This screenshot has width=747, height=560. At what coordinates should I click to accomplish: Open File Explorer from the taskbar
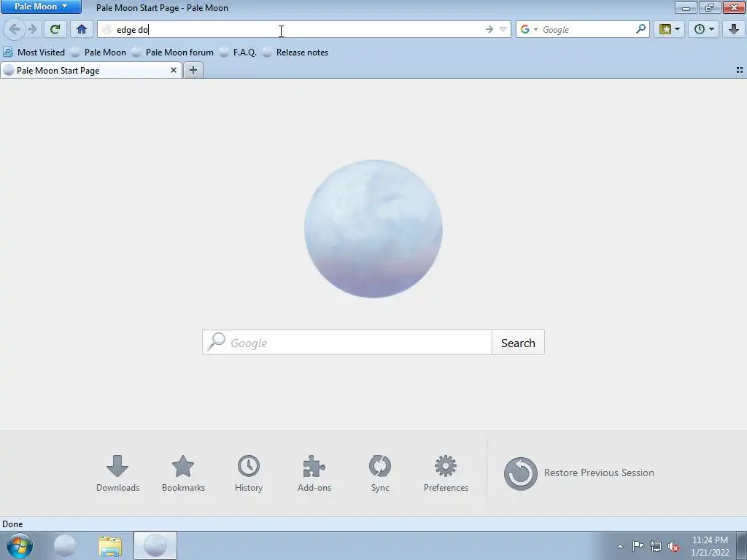pos(110,545)
